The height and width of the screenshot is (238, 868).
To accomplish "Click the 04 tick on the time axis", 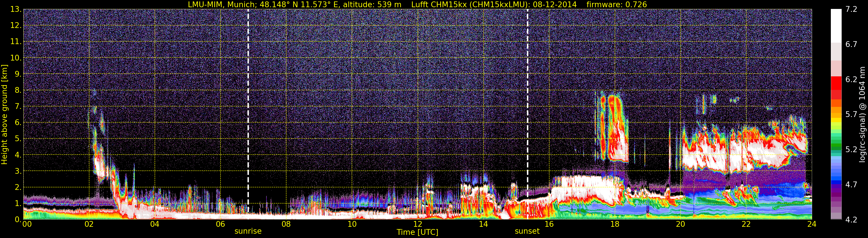I will 155,224.
